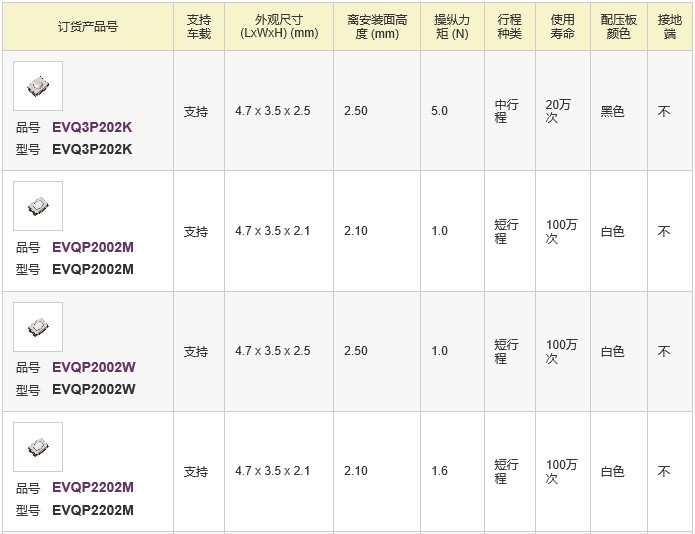Click the 支持车载 column header
The image size is (695, 534).
199,27
